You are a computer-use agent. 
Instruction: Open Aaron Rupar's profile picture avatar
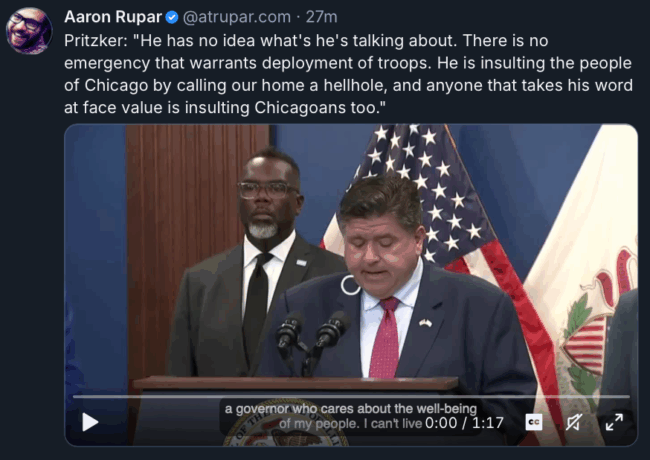[x=29, y=31]
